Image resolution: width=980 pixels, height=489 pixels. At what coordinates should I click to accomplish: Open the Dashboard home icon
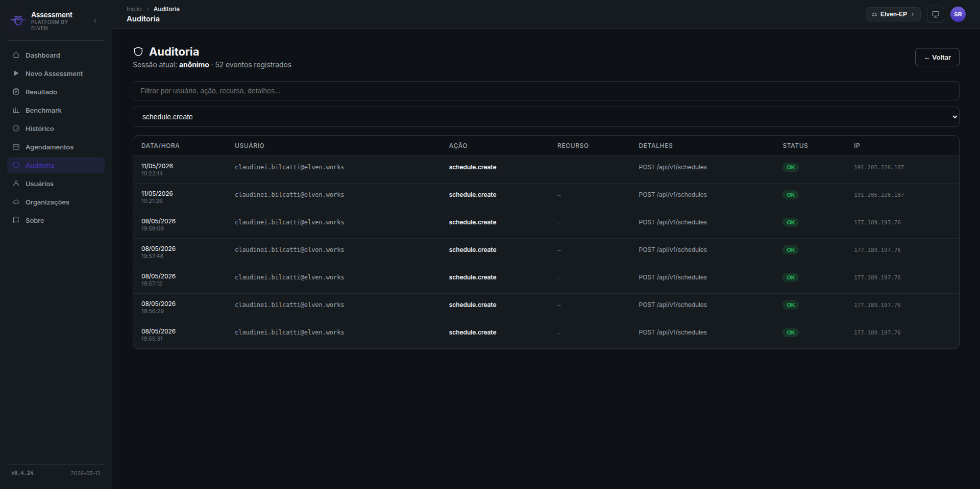pos(16,55)
